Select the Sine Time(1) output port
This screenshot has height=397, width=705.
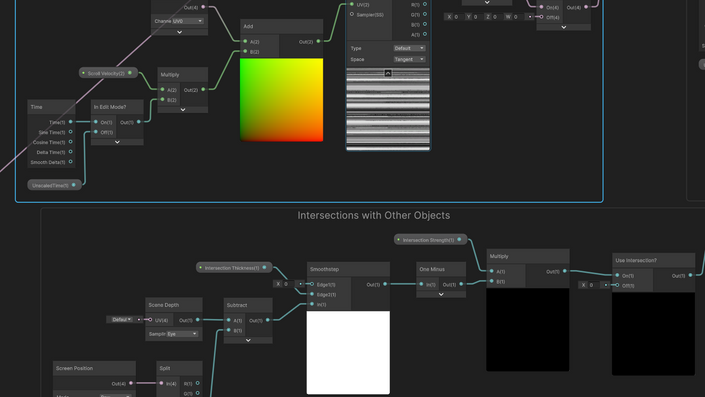click(x=71, y=132)
